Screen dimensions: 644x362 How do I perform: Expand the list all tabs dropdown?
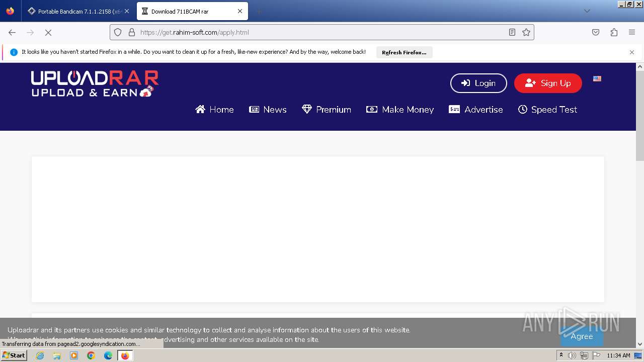pos(587,11)
